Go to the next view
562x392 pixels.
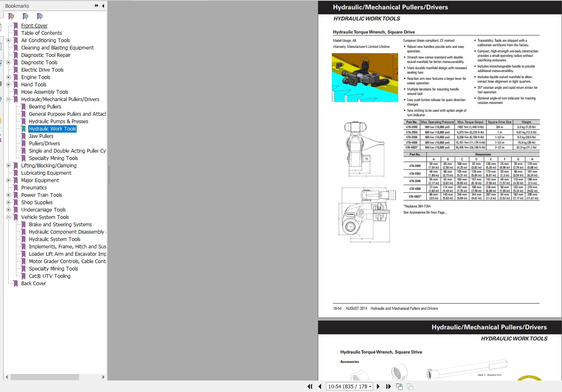coord(410,386)
